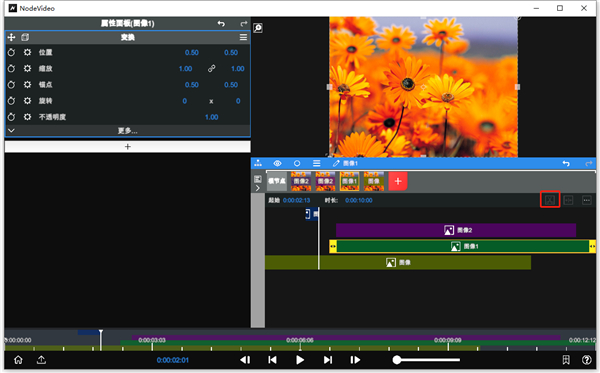Click the move handle icon in 变换 header
Screen dimensions: 600x373
click(11, 37)
